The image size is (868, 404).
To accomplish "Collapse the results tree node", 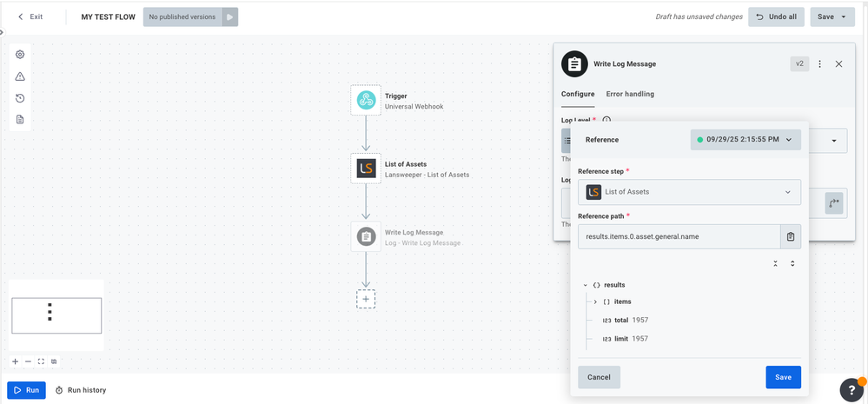I will [x=585, y=285].
